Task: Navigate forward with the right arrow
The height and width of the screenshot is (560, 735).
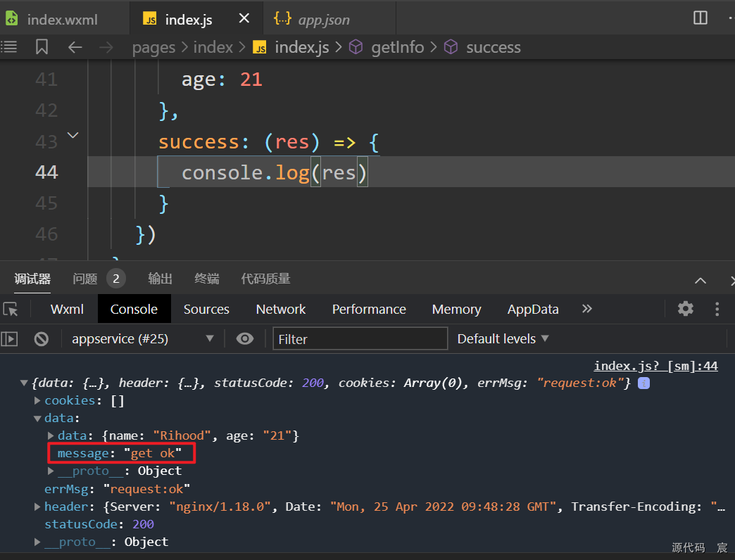Action: tap(106, 47)
